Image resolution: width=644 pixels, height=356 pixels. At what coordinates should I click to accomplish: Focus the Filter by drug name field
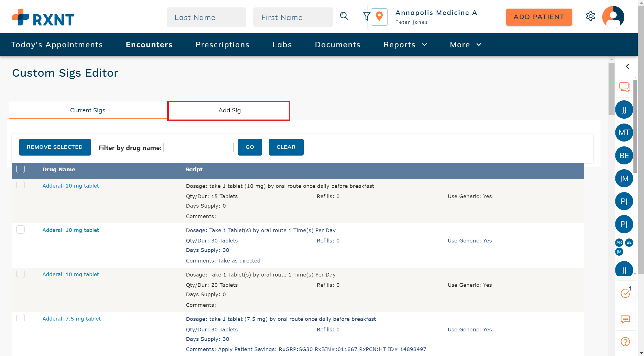[198, 148]
